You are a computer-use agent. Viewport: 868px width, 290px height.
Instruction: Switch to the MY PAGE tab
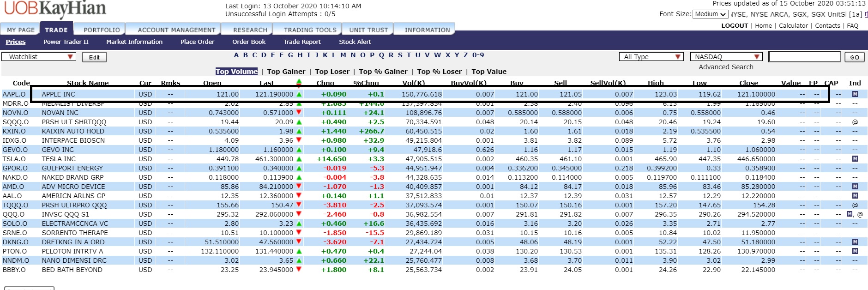(x=21, y=30)
